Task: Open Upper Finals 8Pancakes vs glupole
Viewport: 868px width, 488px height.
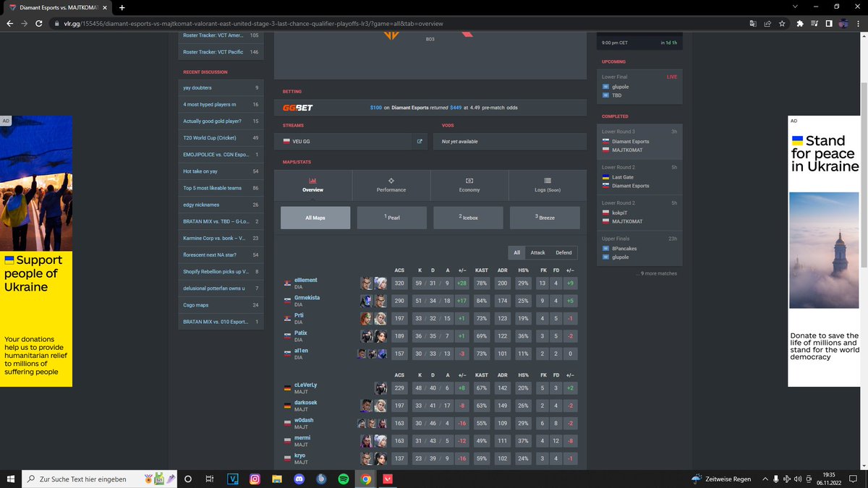Action: pos(639,248)
